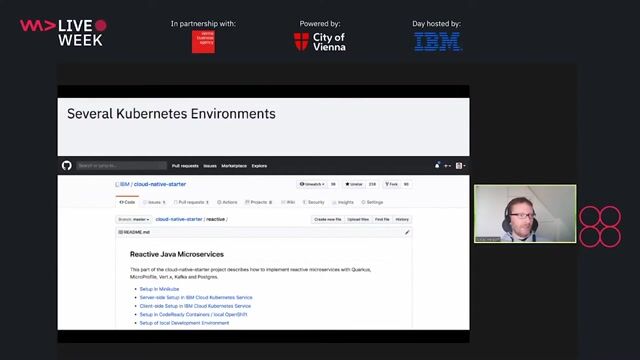Open Setup in CodeReady Containers link

coord(193,315)
